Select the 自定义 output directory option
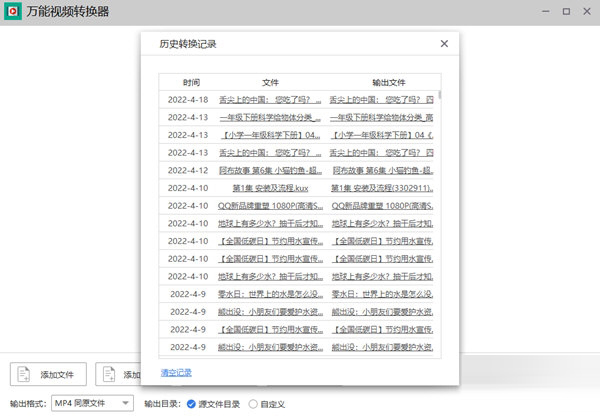The height and width of the screenshot is (419, 600). tap(253, 404)
